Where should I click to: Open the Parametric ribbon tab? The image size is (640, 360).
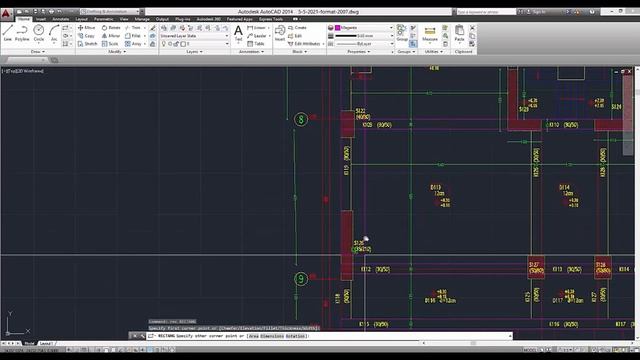tap(104, 19)
